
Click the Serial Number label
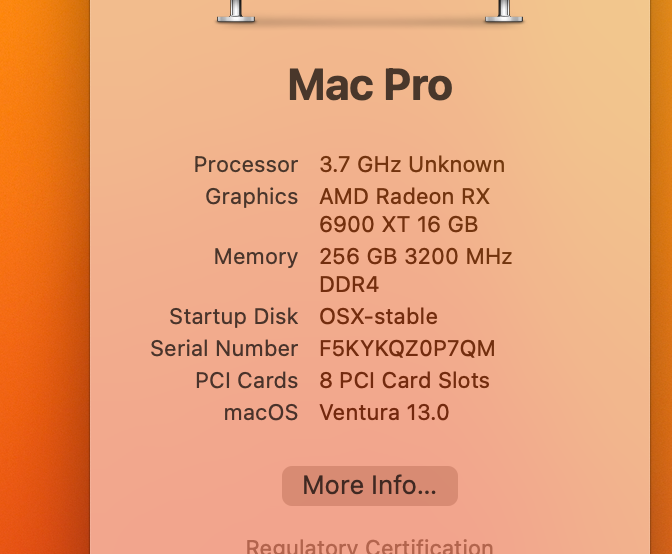[224, 349]
